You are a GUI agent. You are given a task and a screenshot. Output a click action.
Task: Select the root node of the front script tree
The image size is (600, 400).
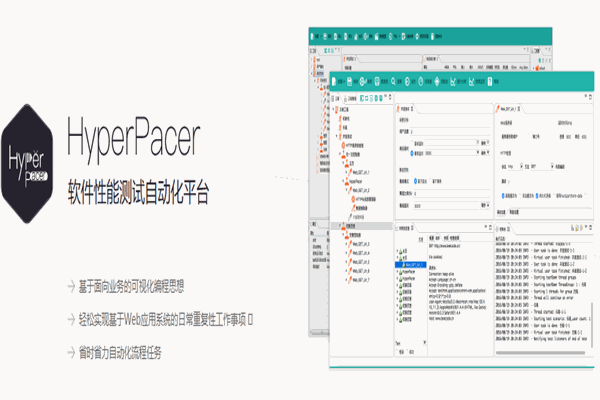click(x=343, y=109)
